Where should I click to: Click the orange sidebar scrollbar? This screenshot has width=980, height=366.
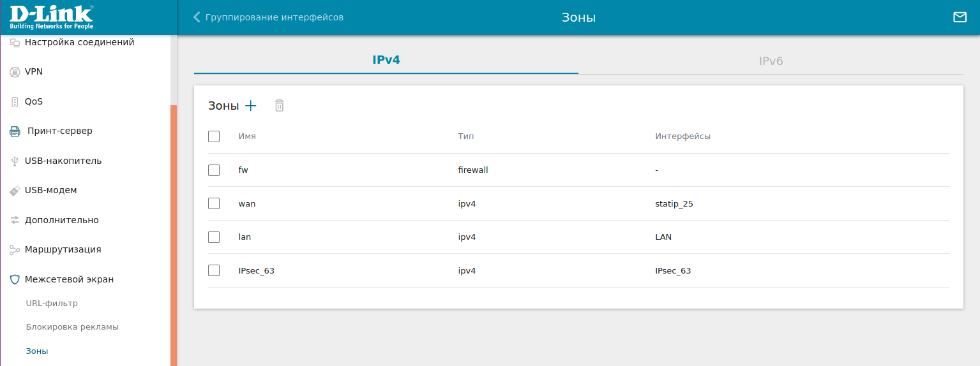point(174,236)
